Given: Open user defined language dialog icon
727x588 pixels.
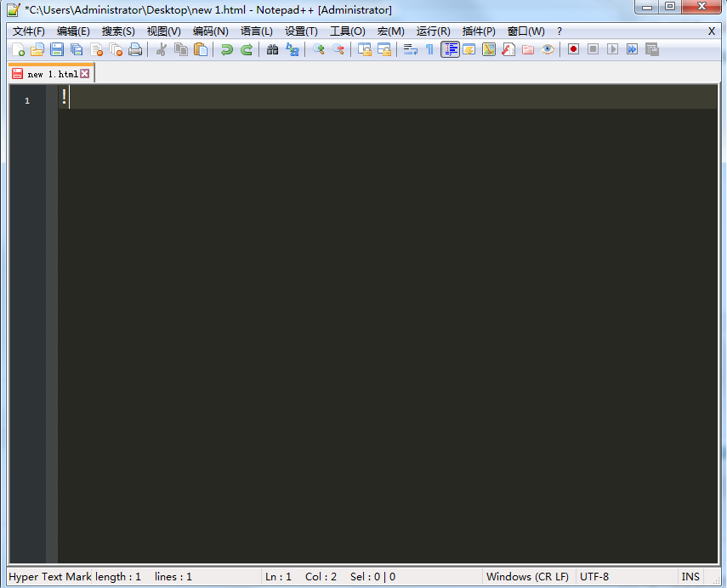Looking at the screenshot, I should point(469,49).
